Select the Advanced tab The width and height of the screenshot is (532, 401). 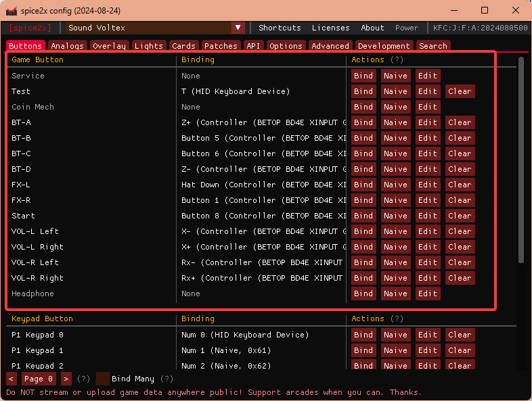point(330,46)
